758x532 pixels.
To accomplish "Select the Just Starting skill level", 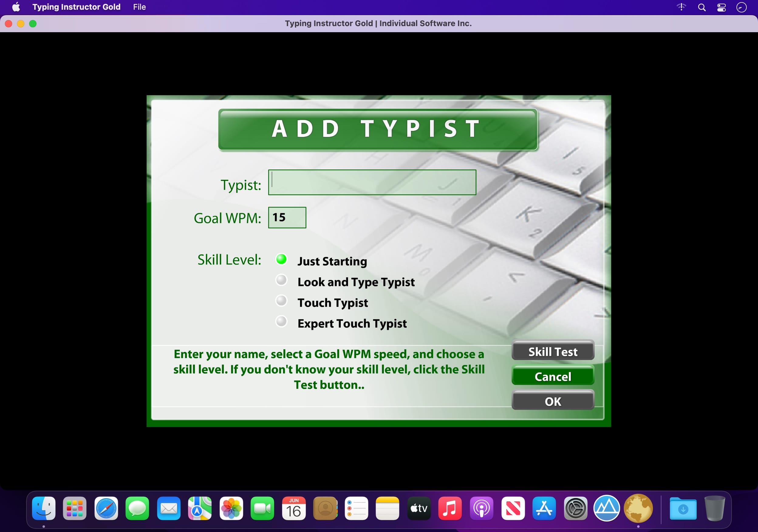I will coord(281,259).
